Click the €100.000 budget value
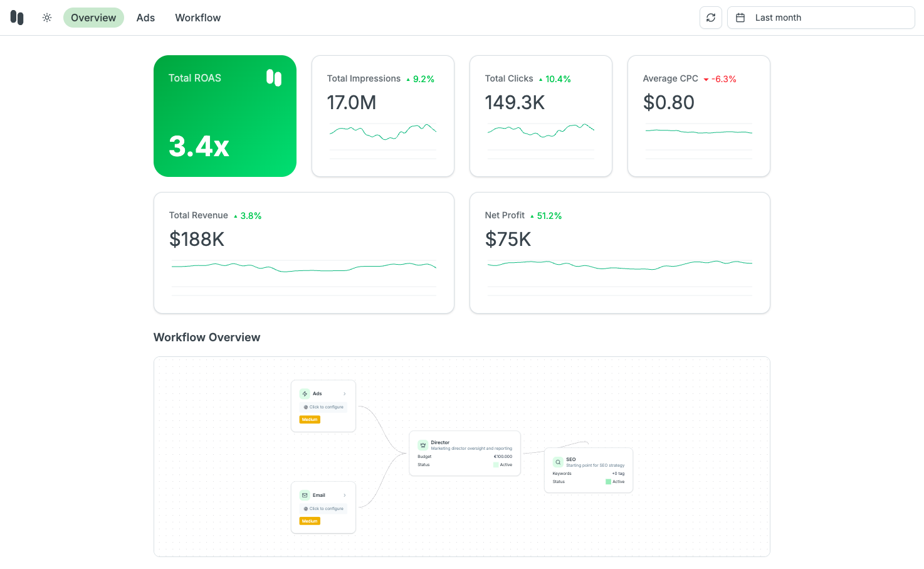 (503, 457)
